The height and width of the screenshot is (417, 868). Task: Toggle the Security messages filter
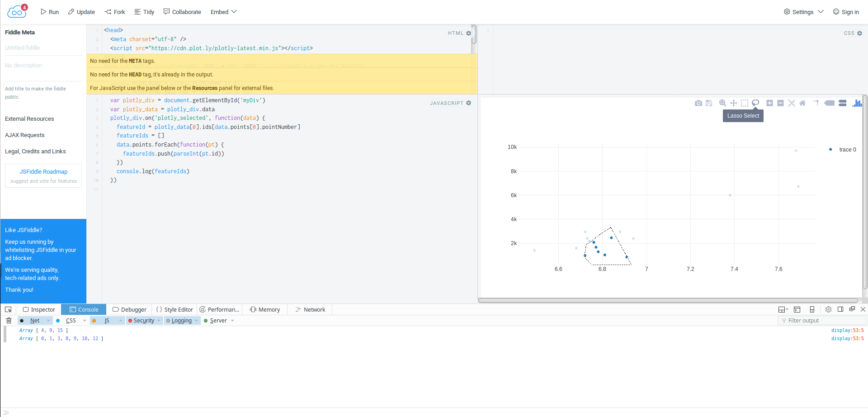tap(144, 321)
